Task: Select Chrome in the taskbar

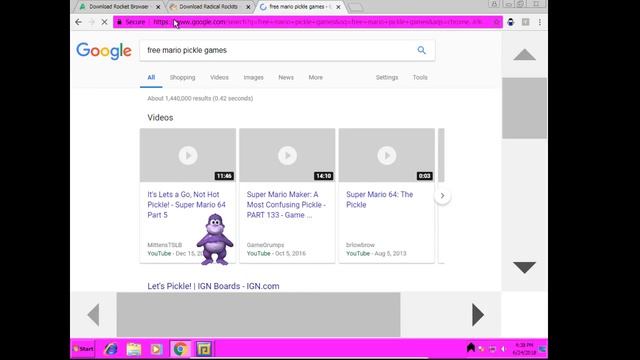Action: click(180, 349)
